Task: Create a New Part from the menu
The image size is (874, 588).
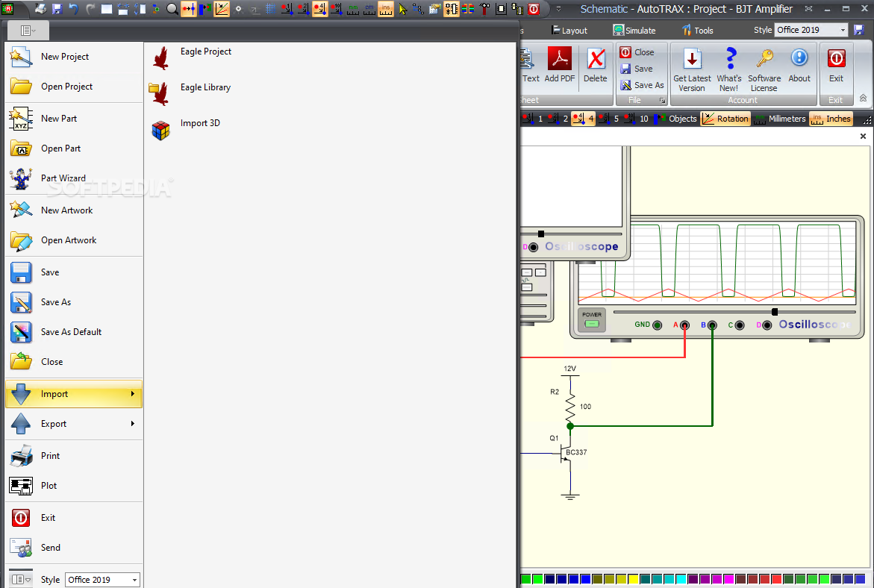Action: click(74, 119)
